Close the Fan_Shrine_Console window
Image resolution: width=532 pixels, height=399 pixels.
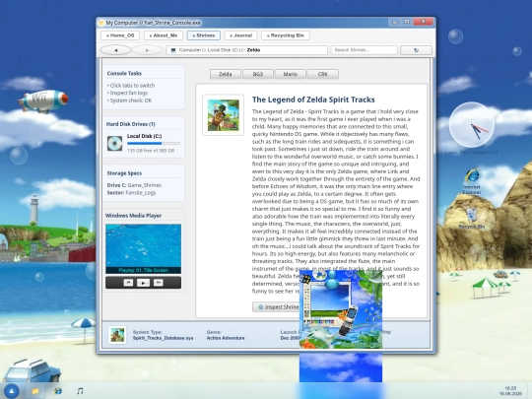click(x=423, y=22)
